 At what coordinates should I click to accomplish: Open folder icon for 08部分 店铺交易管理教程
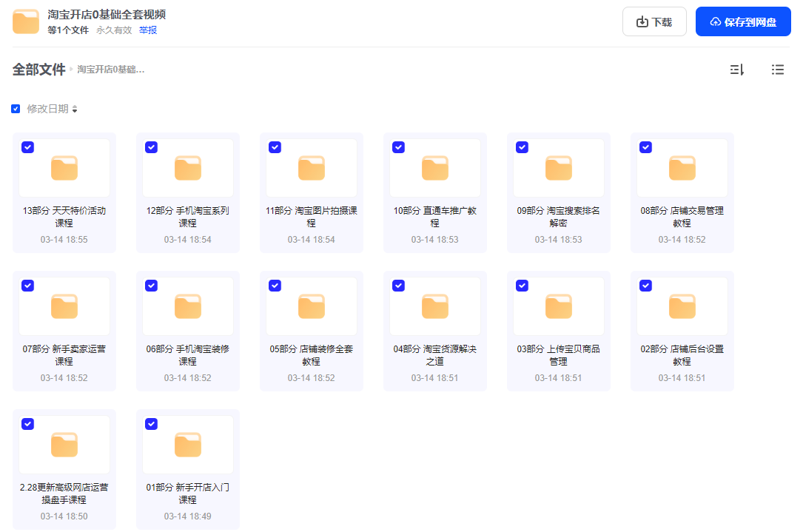tap(682, 168)
